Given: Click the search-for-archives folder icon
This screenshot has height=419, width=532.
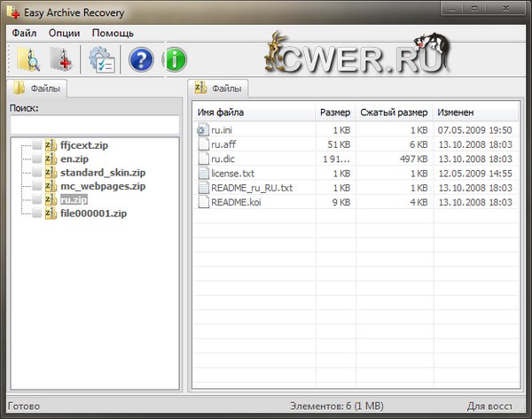Looking at the screenshot, I should pos(27,60).
